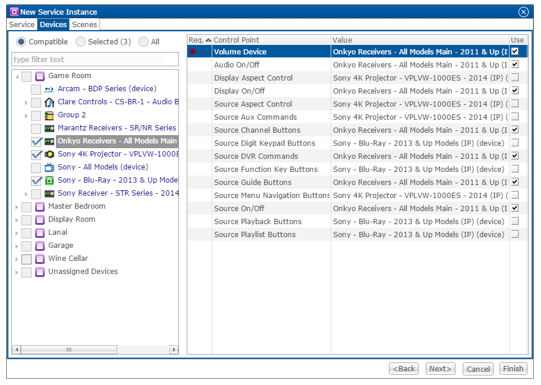Click the Onkyo Receivers device icon in tree
The height and width of the screenshot is (385, 541).
pyautogui.click(x=49, y=141)
